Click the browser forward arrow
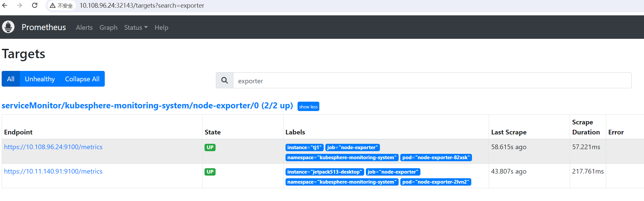 (x=20, y=5)
